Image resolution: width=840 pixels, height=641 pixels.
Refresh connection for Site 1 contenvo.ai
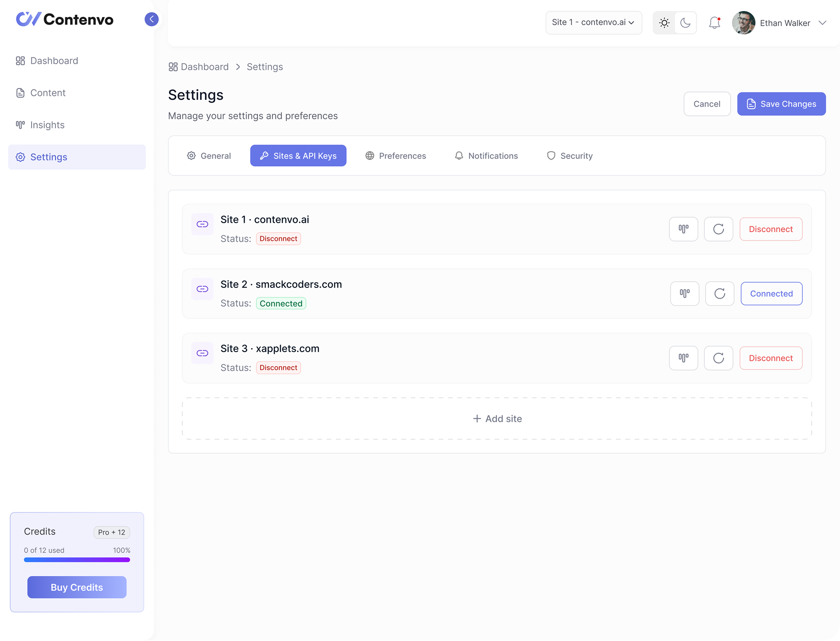718,229
